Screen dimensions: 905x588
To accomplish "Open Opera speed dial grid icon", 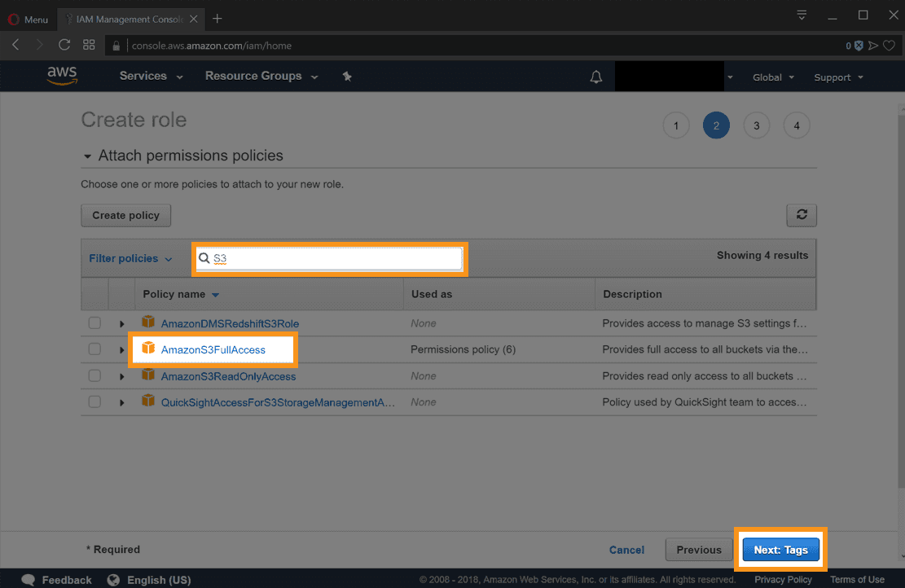I will tap(89, 46).
